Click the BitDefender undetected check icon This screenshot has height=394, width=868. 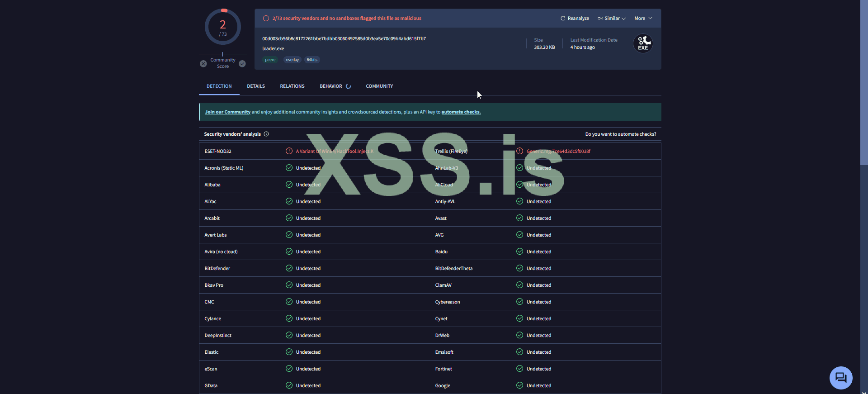pyautogui.click(x=289, y=268)
